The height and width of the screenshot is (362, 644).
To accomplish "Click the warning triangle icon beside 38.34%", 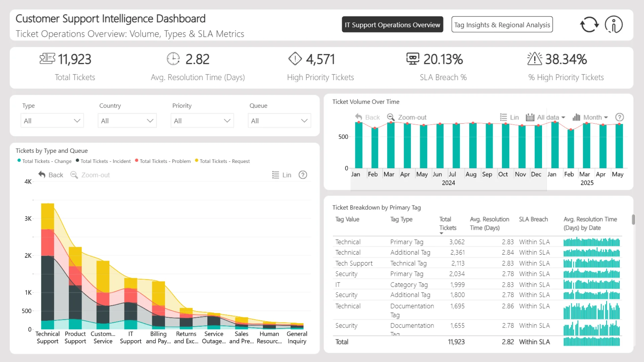I will [535, 59].
